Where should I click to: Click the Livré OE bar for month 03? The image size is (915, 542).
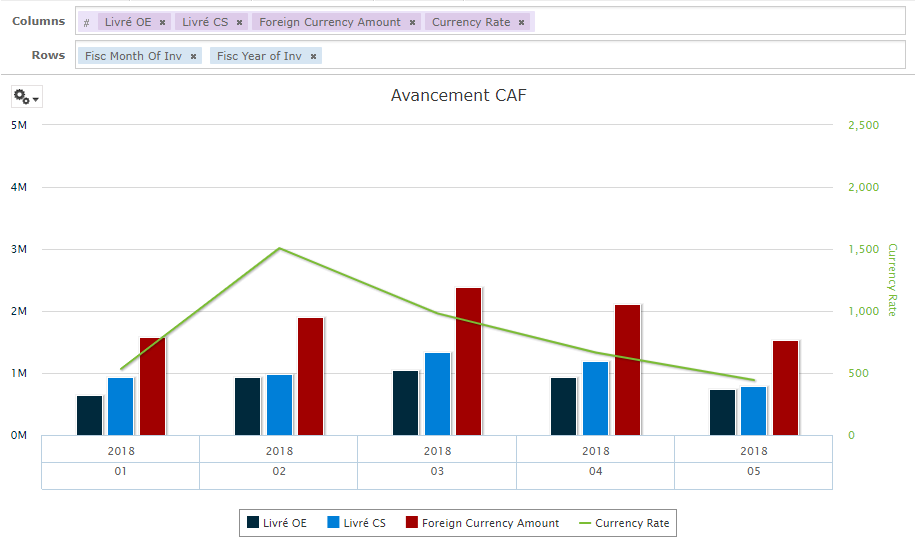(x=406, y=403)
